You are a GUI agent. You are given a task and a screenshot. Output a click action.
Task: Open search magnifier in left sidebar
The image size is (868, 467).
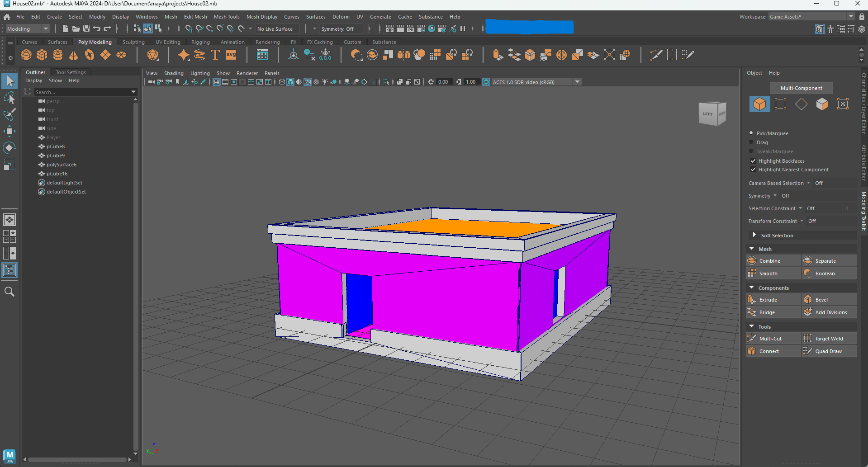tap(9, 292)
